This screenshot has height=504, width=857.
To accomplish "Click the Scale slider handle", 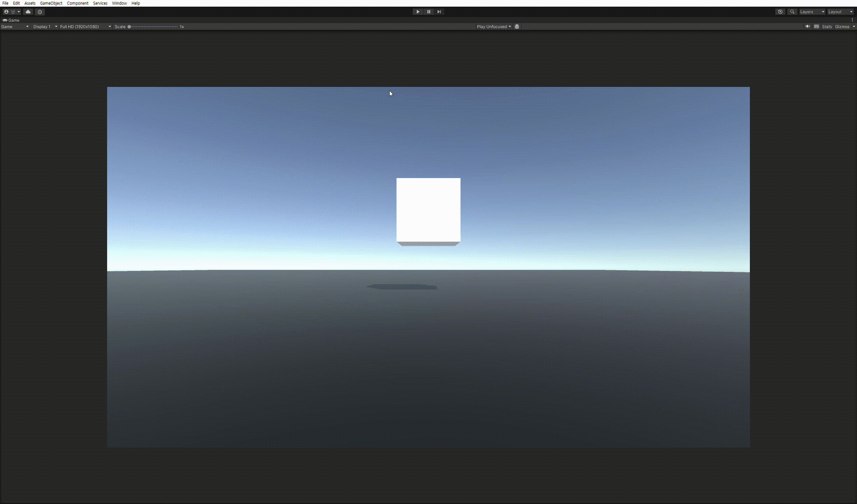I will tap(129, 27).
